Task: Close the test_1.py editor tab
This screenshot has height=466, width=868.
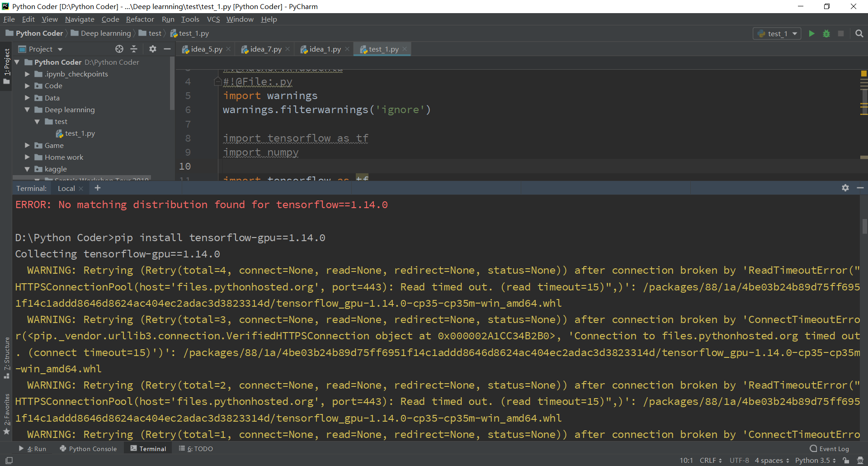Action: (x=405, y=49)
